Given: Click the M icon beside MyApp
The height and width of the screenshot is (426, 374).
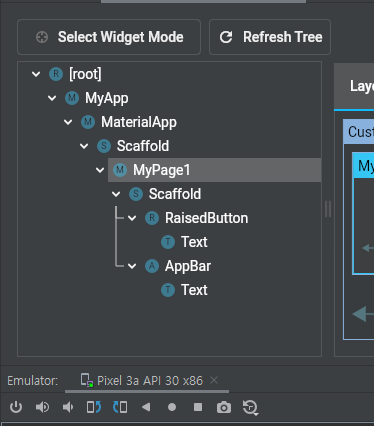Looking at the screenshot, I should 72,98.
